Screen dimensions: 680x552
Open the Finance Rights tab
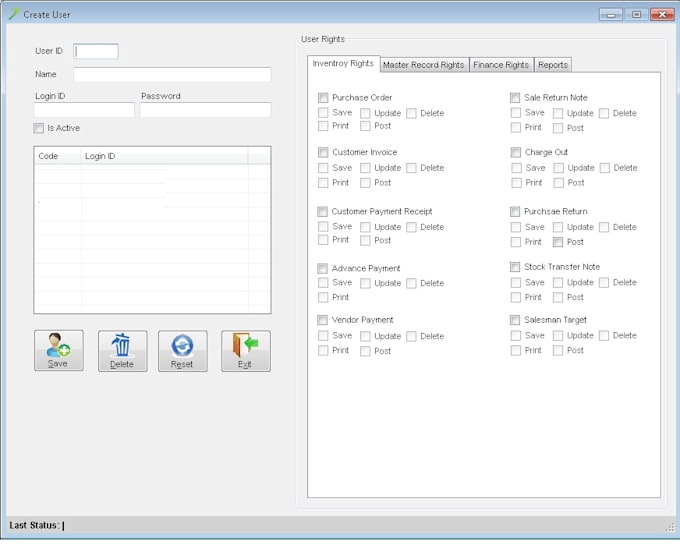[500, 65]
